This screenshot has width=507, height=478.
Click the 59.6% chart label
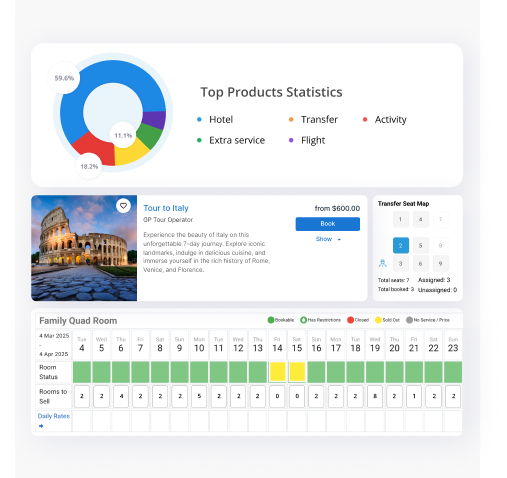64,78
